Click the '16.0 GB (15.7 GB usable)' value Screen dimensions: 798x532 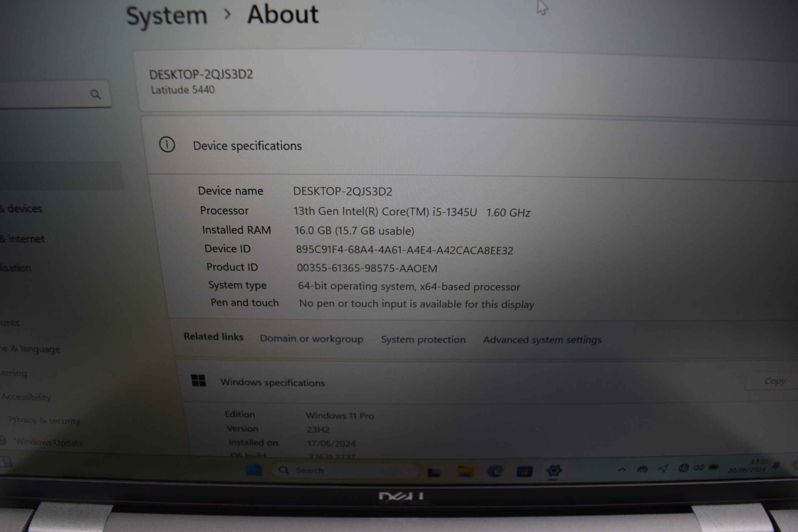pos(354,231)
